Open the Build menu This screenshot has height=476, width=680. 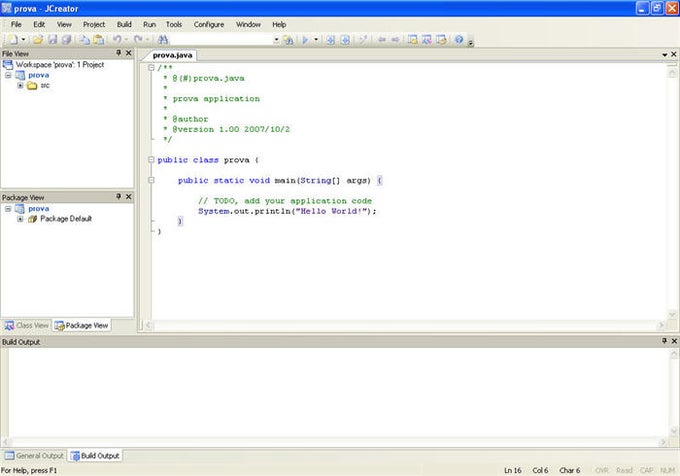(124, 25)
